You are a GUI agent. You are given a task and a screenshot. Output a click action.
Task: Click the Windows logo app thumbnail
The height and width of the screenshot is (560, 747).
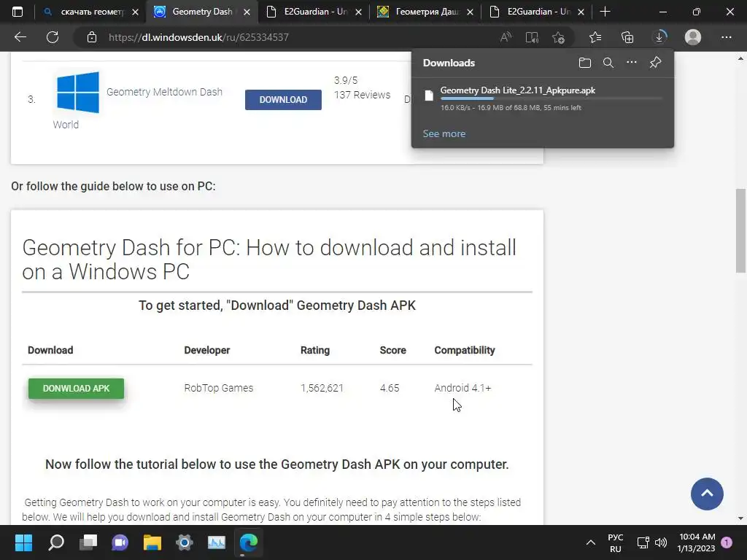point(78,93)
